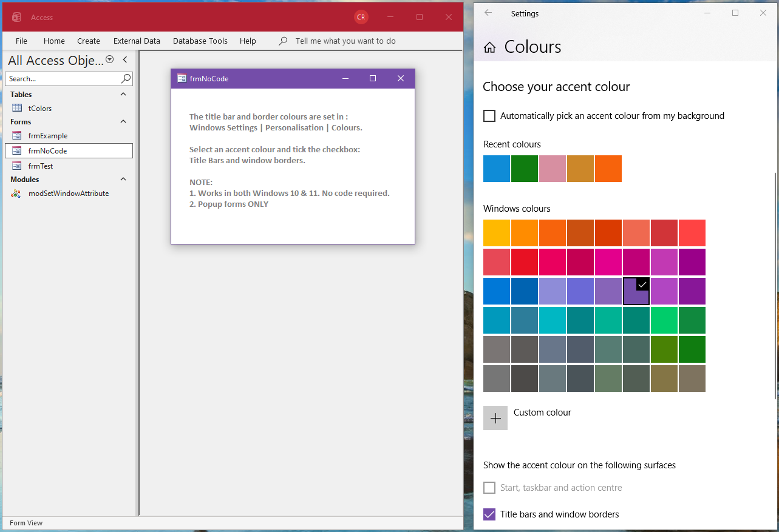This screenshot has width=779, height=532.
Task: Open the File menu
Action: click(21, 41)
